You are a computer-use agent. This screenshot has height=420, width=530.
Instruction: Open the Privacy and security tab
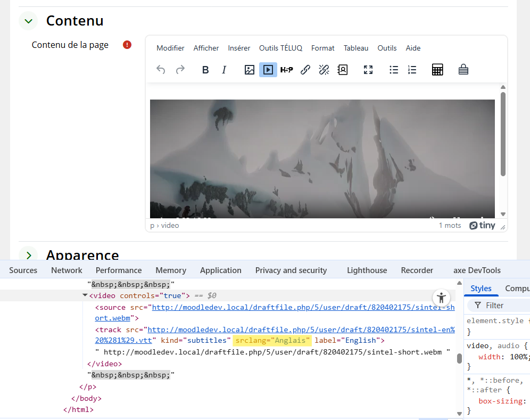pos(291,270)
